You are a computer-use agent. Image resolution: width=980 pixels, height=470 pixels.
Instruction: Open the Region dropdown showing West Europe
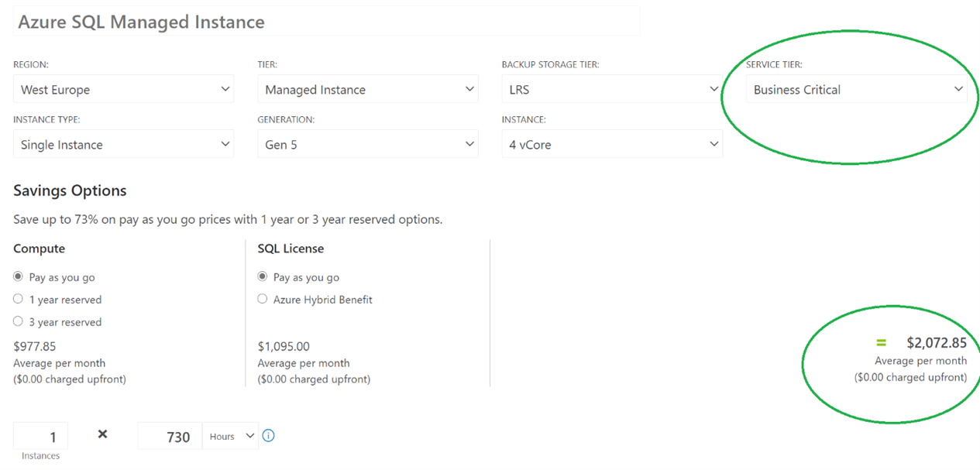click(123, 90)
